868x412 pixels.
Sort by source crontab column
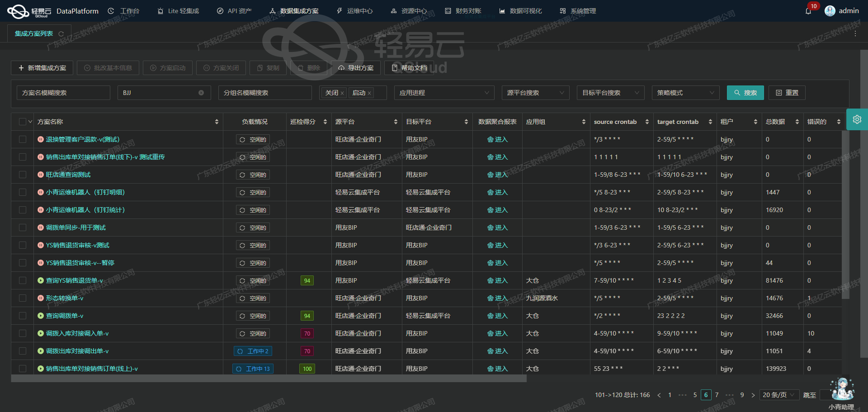point(647,122)
